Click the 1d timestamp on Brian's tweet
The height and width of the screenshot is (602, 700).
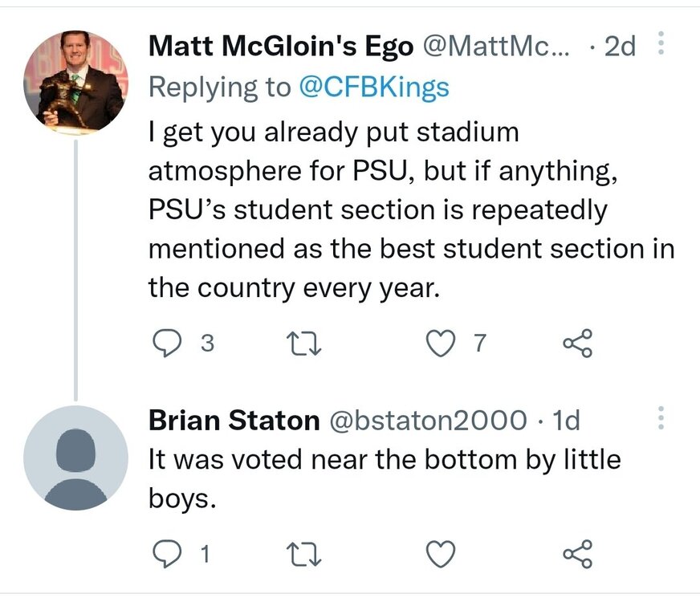pos(566,420)
